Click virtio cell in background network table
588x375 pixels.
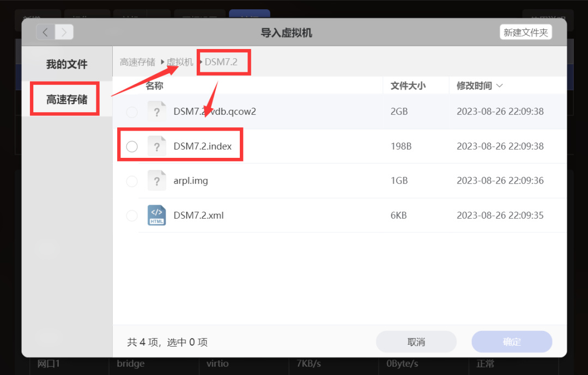[x=217, y=364]
